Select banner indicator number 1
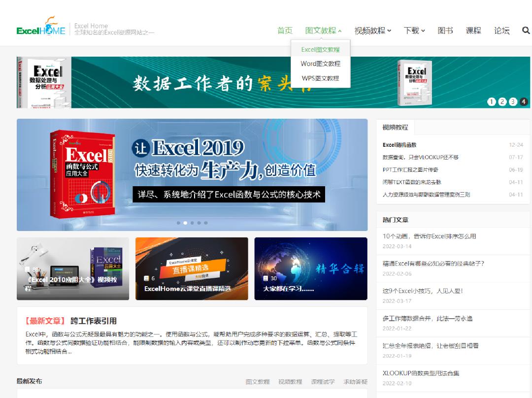This screenshot has height=398, width=532. pyautogui.click(x=491, y=101)
